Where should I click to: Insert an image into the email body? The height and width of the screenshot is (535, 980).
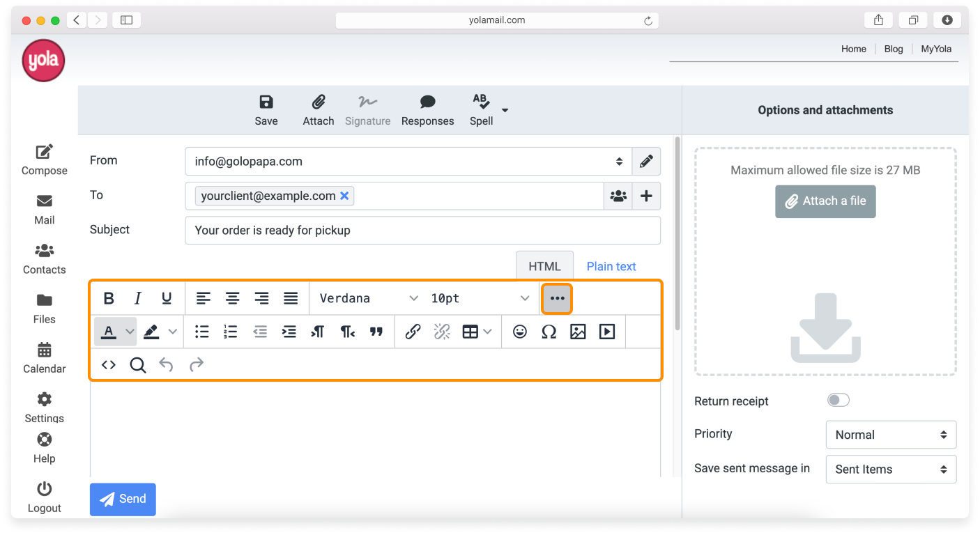(x=577, y=332)
